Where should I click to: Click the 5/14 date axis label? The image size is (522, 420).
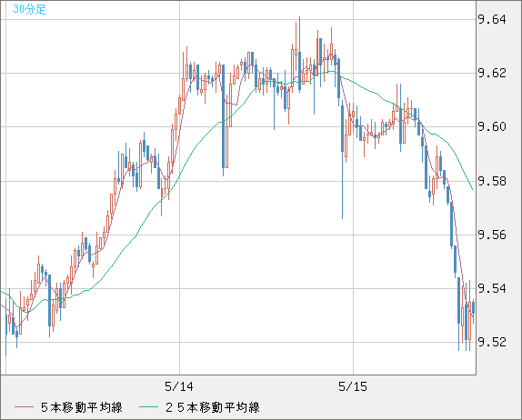point(179,386)
